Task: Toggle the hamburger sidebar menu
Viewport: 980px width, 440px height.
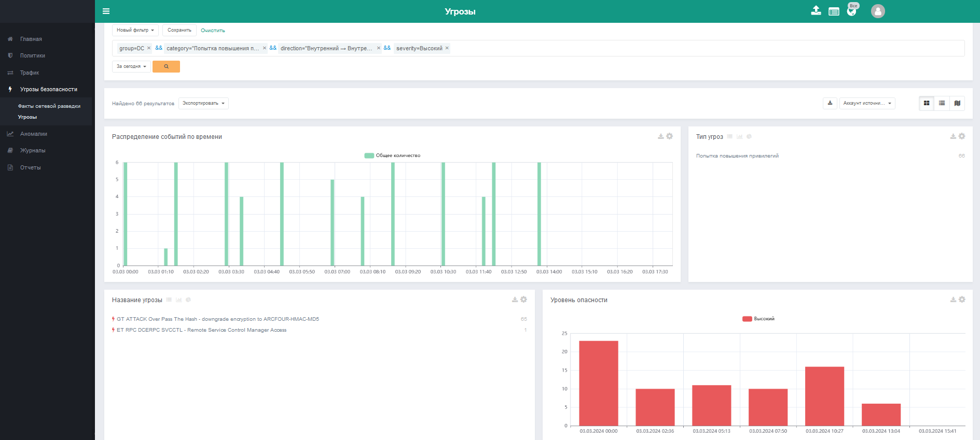Action: (106, 11)
